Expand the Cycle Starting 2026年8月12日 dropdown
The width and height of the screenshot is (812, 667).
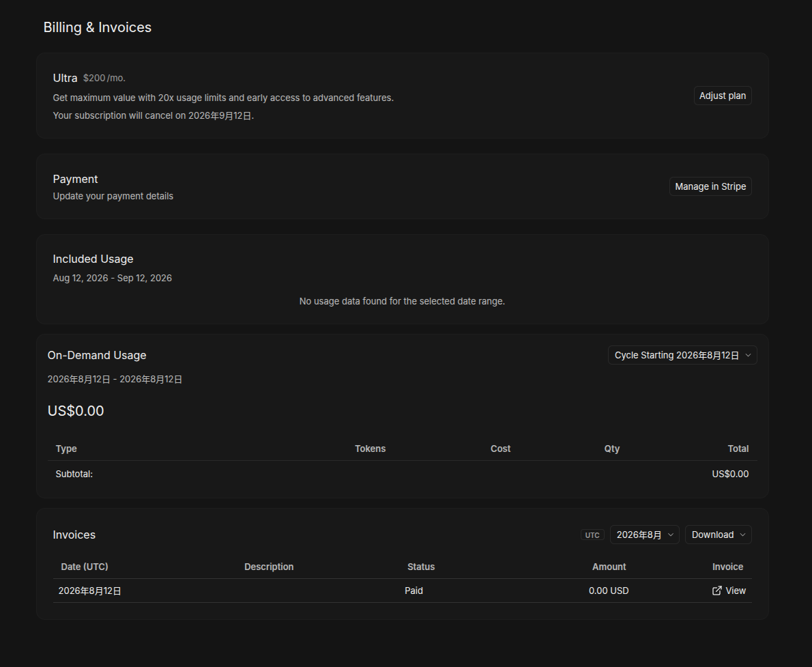(682, 355)
